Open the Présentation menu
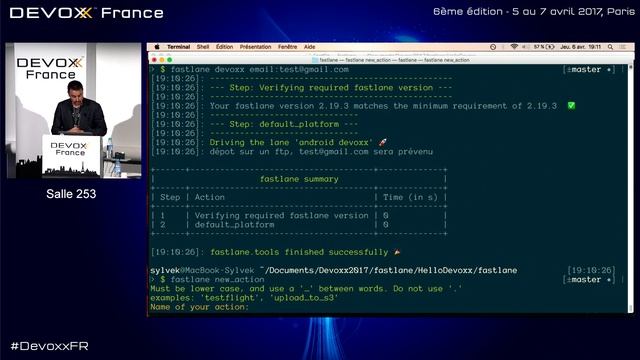Viewport: 640px width, 360px height. (x=256, y=47)
